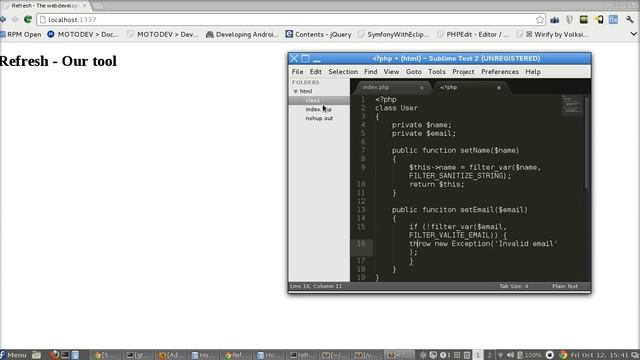Open the Wirify by Volksi... bookmark

pyautogui.click(x=552, y=35)
